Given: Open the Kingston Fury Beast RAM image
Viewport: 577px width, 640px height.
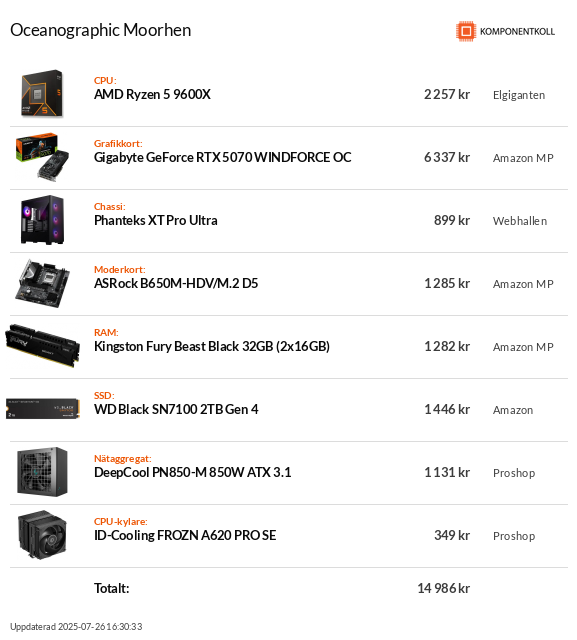Looking at the screenshot, I should [42, 346].
